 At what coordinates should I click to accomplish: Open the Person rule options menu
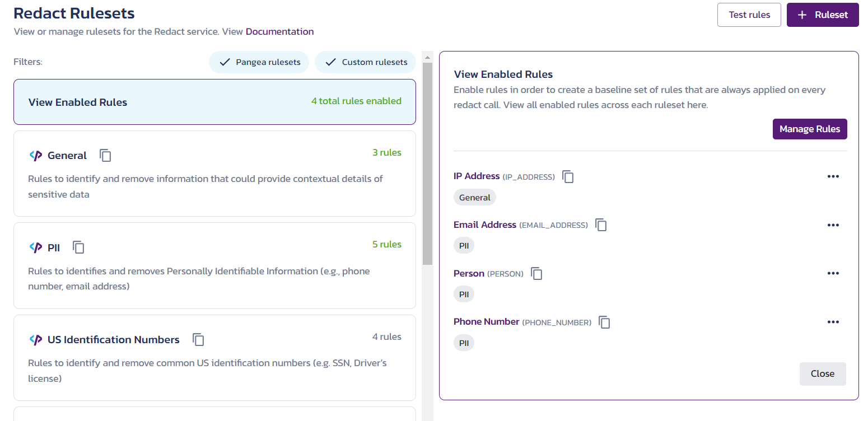[x=833, y=273]
